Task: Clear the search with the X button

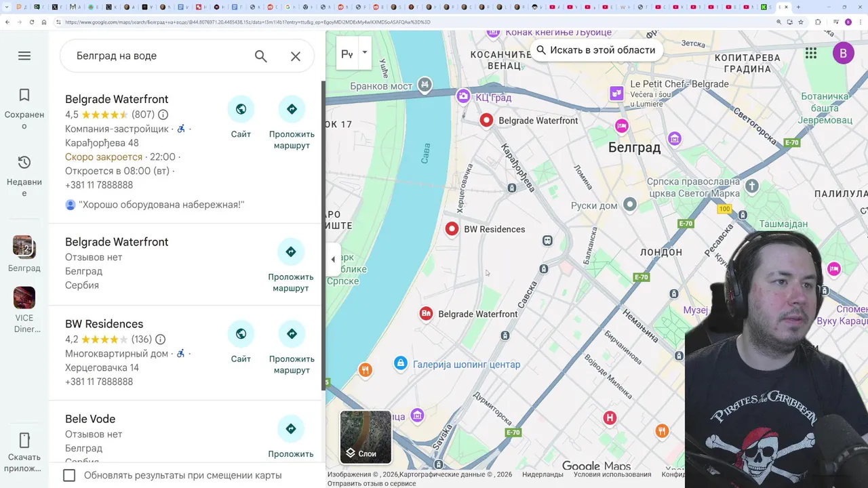Action: (296, 56)
